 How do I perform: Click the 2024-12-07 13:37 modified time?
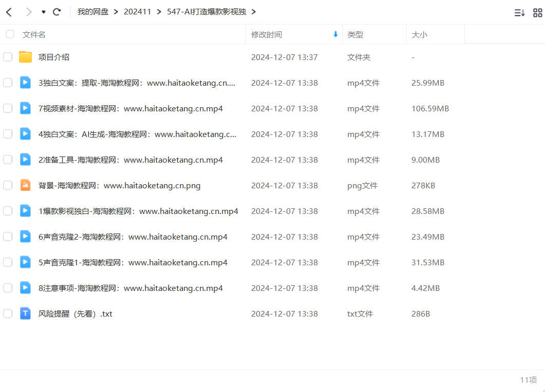(x=285, y=57)
